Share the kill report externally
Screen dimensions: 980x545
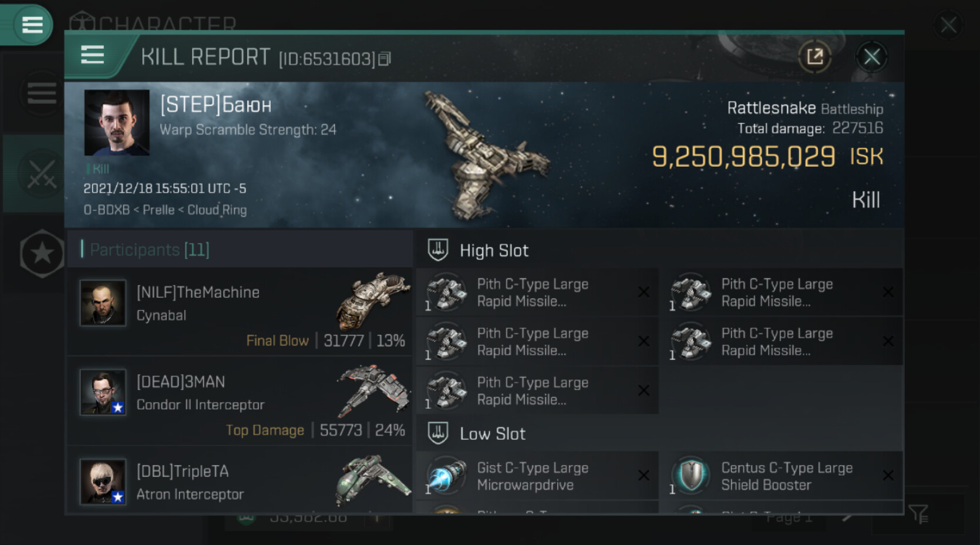(814, 57)
